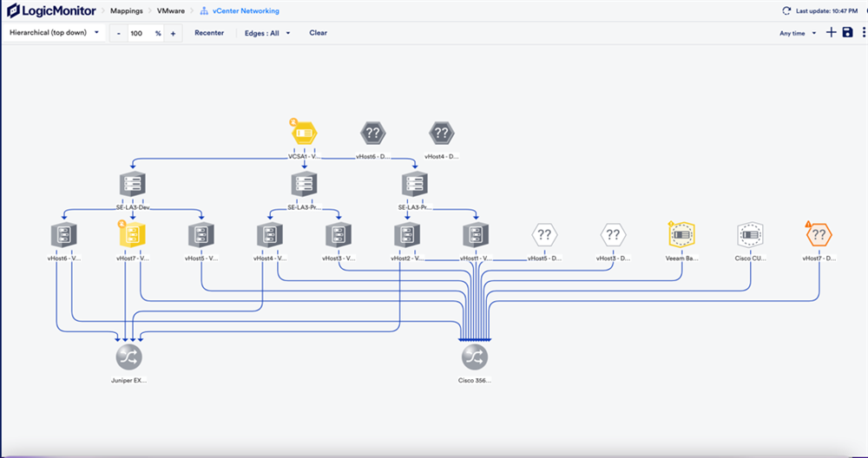
Task: Open the Any time range dropdown
Action: click(799, 33)
